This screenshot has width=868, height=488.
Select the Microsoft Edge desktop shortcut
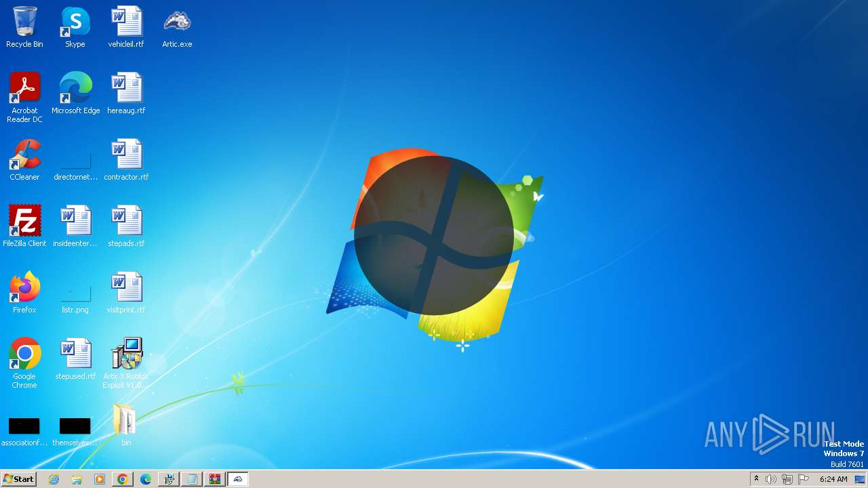click(x=75, y=94)
